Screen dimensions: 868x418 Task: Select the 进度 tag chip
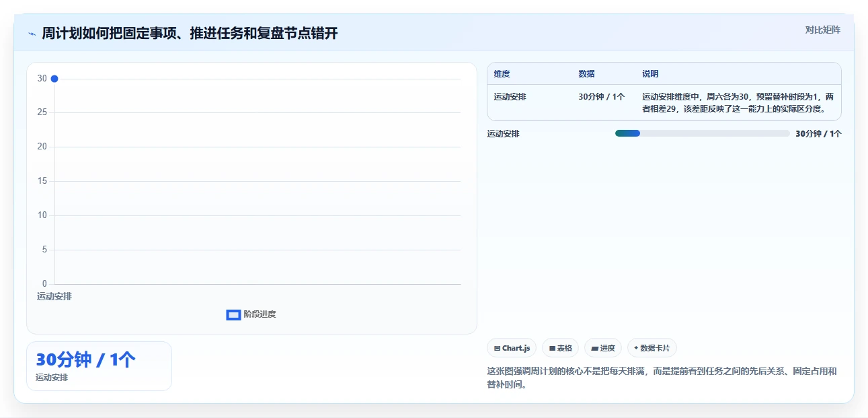click(x=603, y=348)
